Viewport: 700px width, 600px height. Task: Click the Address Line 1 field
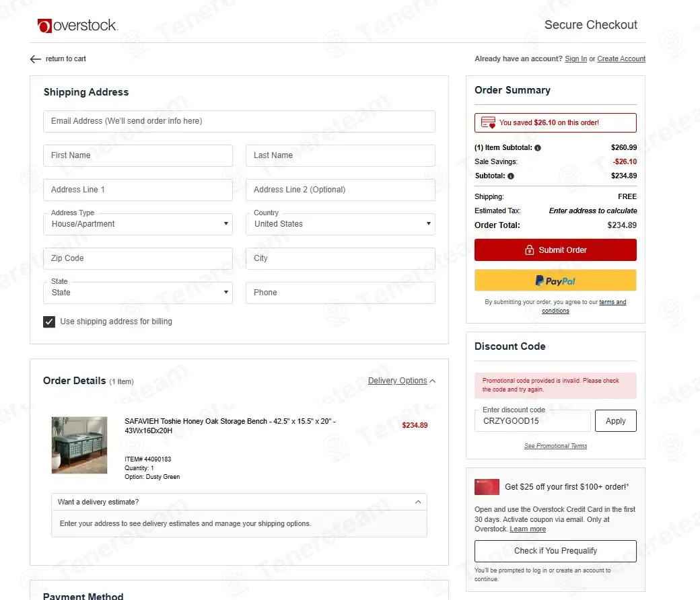click(138, 190)
